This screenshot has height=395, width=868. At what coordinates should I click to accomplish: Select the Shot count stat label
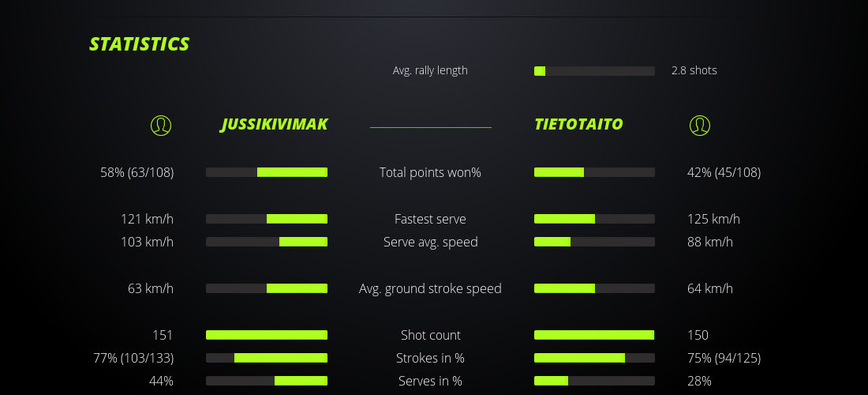click(430, 335)
